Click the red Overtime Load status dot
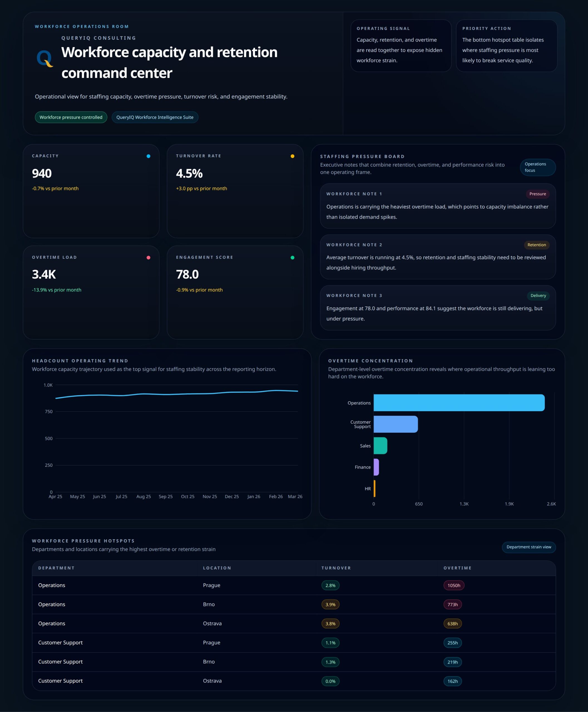Image resolution: width=588 pixels, height=712 pixels. click(148, 258)
